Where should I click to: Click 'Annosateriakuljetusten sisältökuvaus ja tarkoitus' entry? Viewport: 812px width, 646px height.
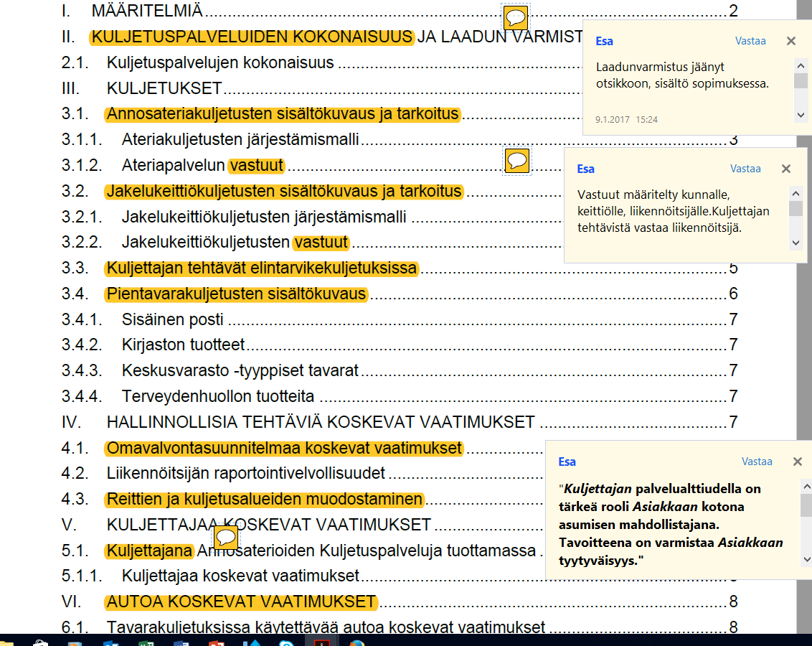click(x=283, y=114)
